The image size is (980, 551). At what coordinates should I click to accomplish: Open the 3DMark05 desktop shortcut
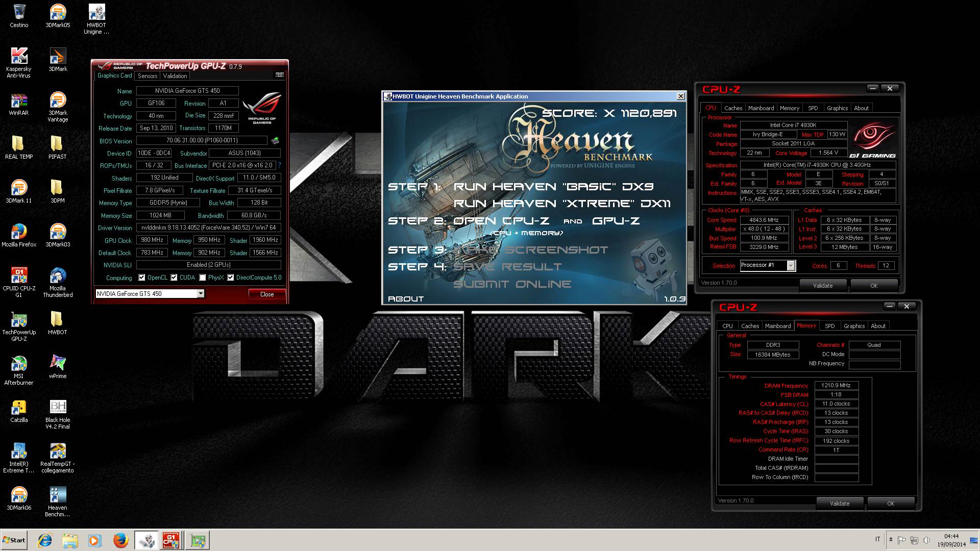(x=58, y=15)
